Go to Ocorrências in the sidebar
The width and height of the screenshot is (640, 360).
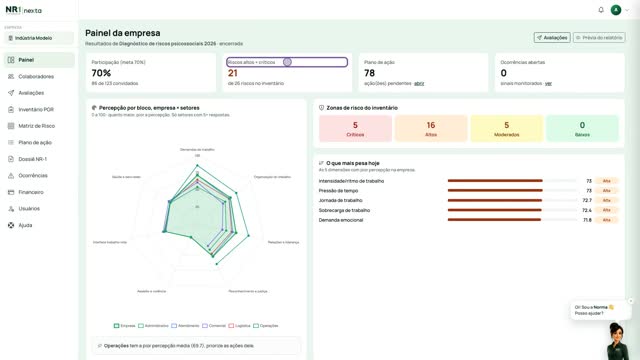[x=39, y=176]
